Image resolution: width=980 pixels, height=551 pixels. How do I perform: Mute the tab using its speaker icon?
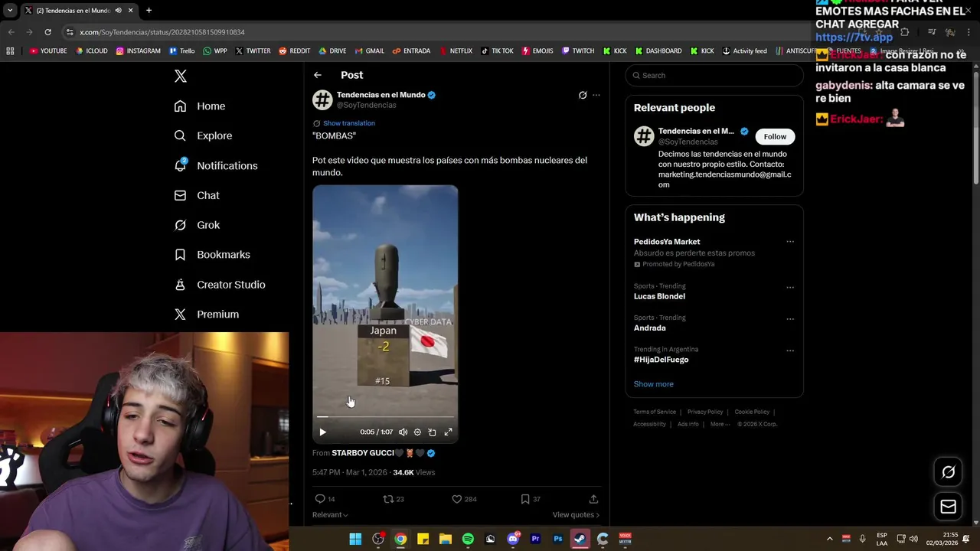point(118,11)
